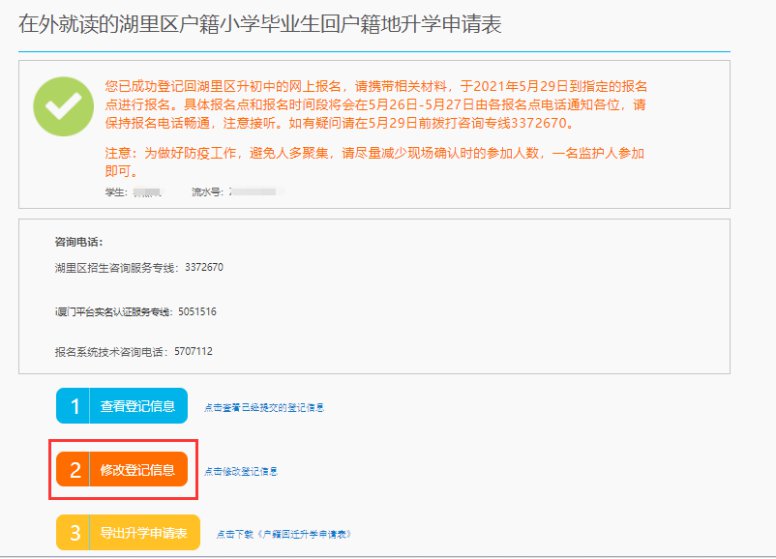Click the yellow number 3 badge
This screenshot has height=559, width=776.
pos(73,533)
